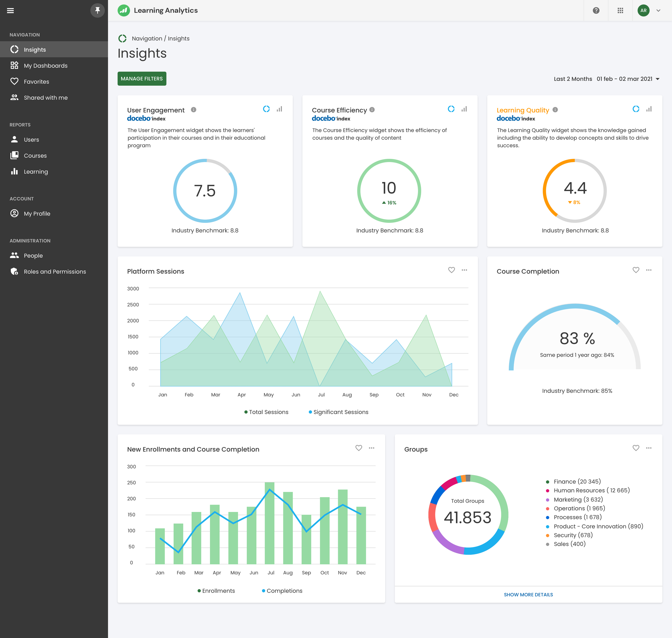Open Platform Sessions more options menu
This screenshot has height=638, width=672.
pyautogui.click(x=464, y=270)
